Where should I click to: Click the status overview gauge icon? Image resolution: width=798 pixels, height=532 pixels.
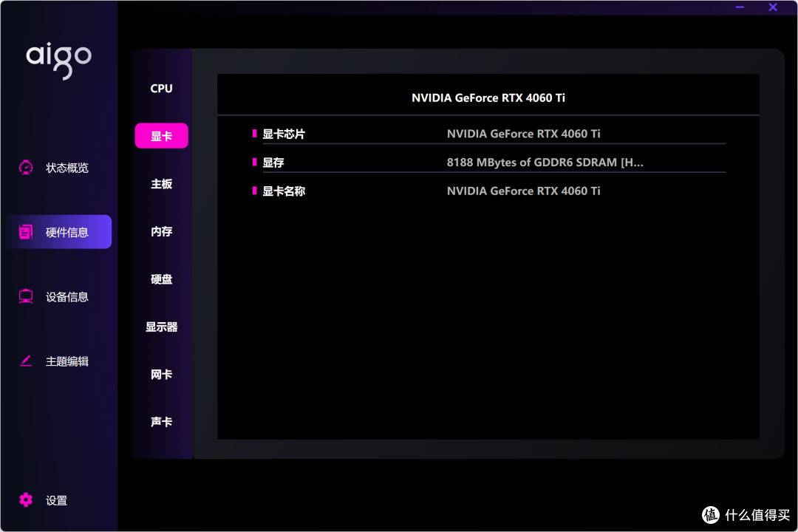(x=26, y=168)
